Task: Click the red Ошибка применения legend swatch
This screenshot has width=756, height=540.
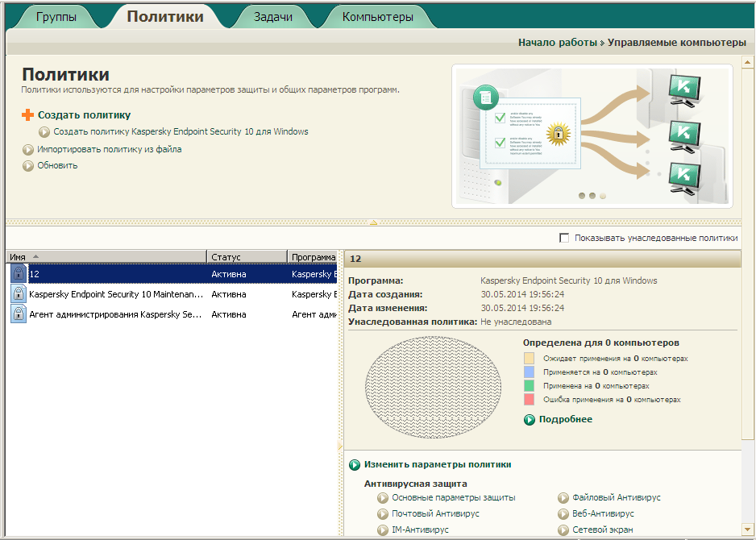Action: point(529,399)
